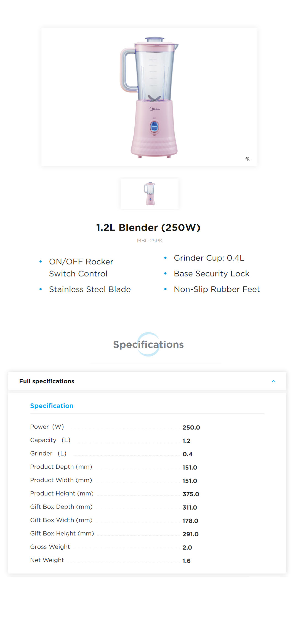Image resolution: width=298 pixels, height=644 pixels.
Task: Click the 1.2L Blender (250W) title
Action: coord(148,228)
